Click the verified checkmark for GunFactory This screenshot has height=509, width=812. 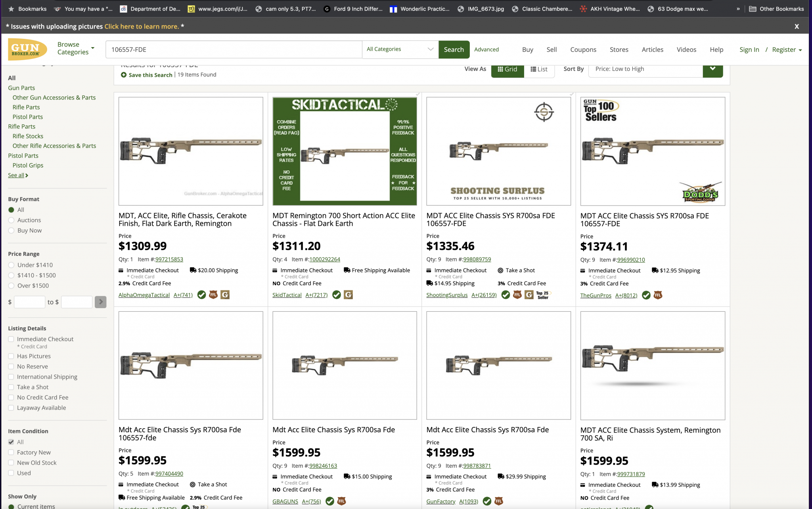487,501
